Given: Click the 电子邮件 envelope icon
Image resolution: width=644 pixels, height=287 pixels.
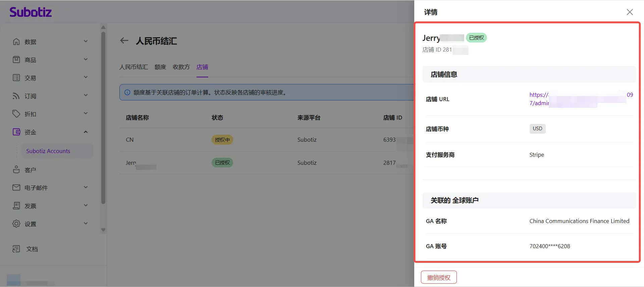Looking at the screenshot, I should point(16,188).
